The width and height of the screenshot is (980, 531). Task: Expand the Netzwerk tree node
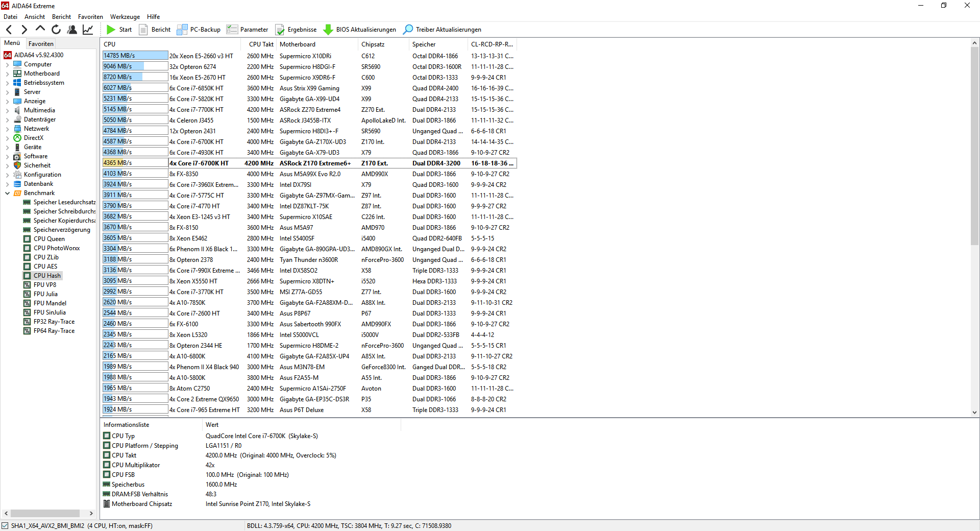pyautogui.click(x=7, y=129)
